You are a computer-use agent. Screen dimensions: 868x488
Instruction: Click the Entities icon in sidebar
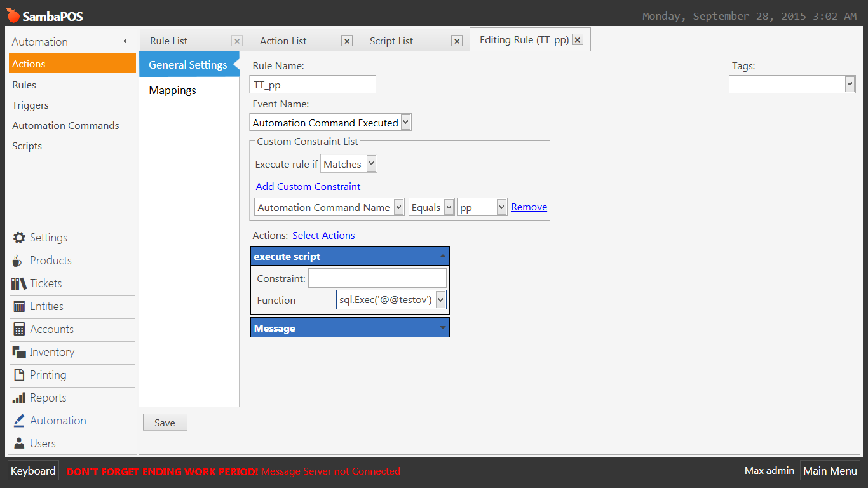(x=19, y=306)
